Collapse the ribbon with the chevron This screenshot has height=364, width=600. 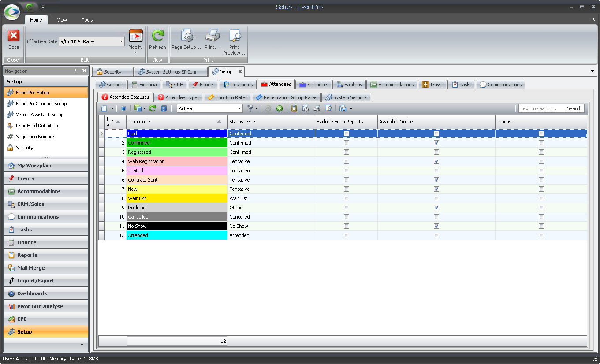point(593,20)
